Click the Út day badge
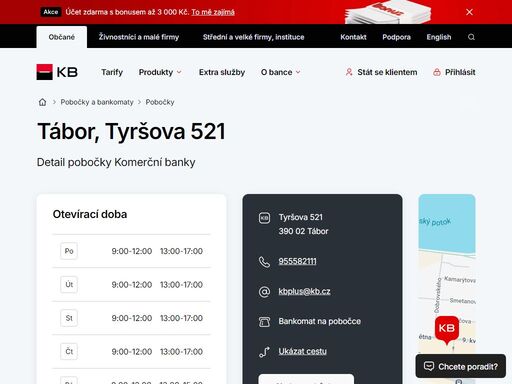This screenshot has height=384, width=512. click(x=69, y=284)
